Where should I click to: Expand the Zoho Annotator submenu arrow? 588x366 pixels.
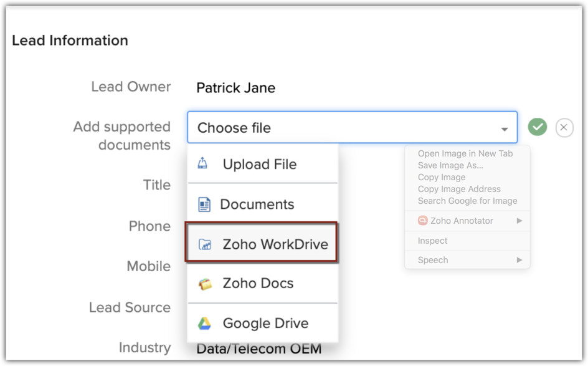tap(519, 221)
